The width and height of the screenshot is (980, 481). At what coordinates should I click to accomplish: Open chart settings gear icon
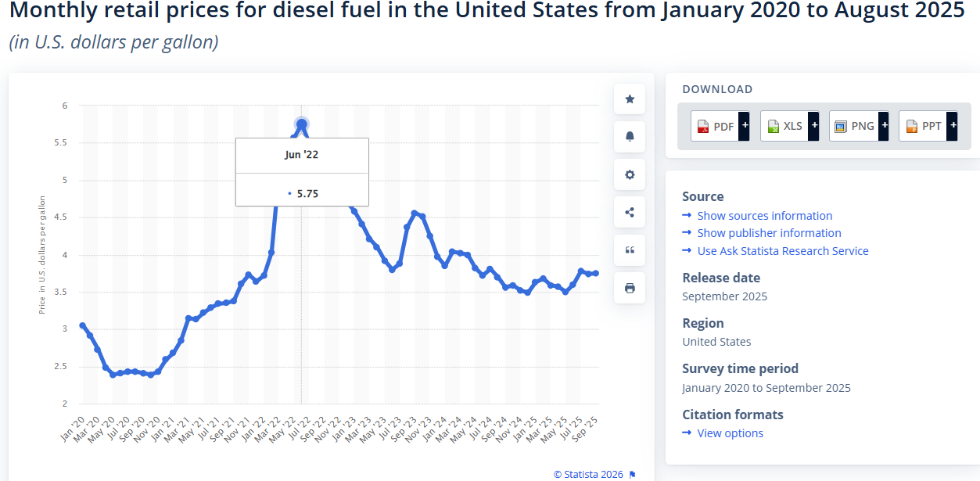[x=630, y=174]
